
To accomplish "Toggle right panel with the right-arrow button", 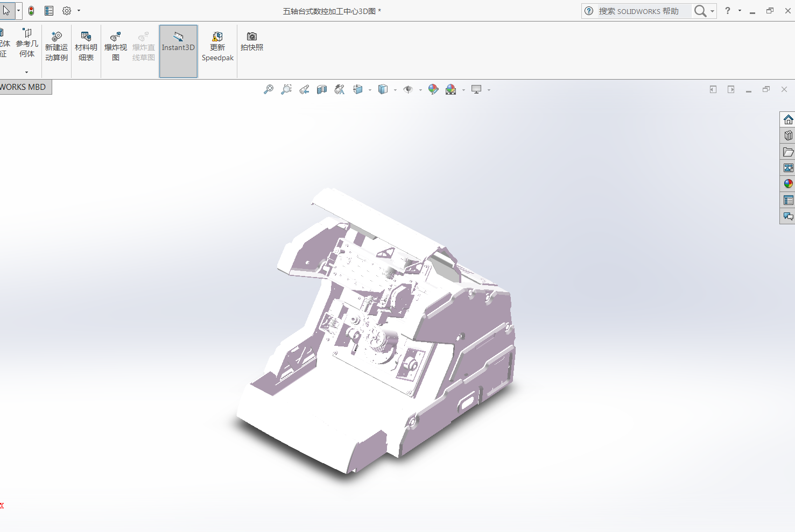I will [x=731, y=89].
